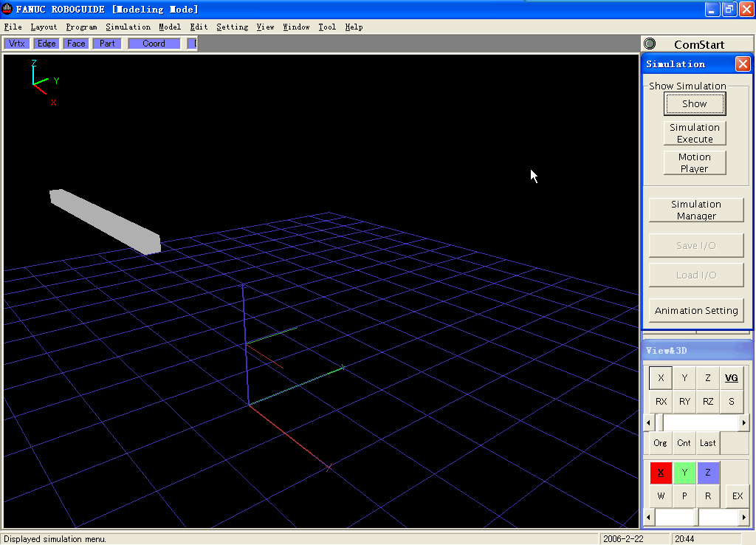Click the 'Displayed simulation menu.' status message
This screenshot has height=545, width=756.
pos(55,539)
